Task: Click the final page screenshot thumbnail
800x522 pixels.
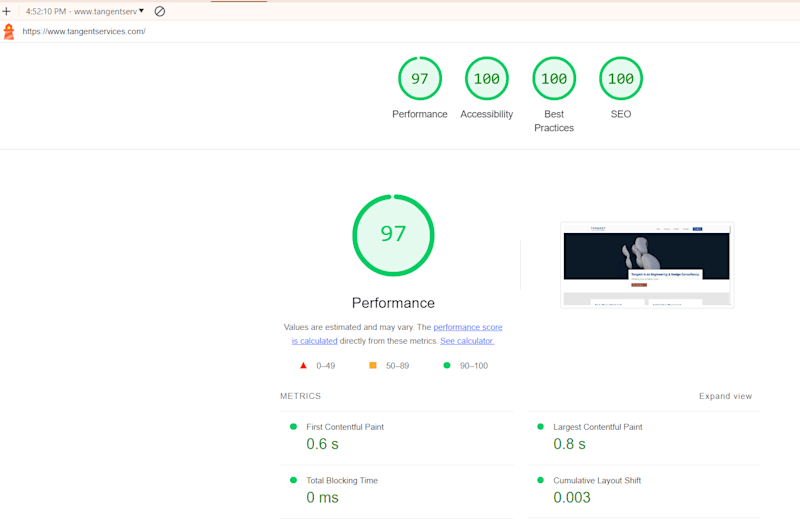Action: (x=647, y=265)
